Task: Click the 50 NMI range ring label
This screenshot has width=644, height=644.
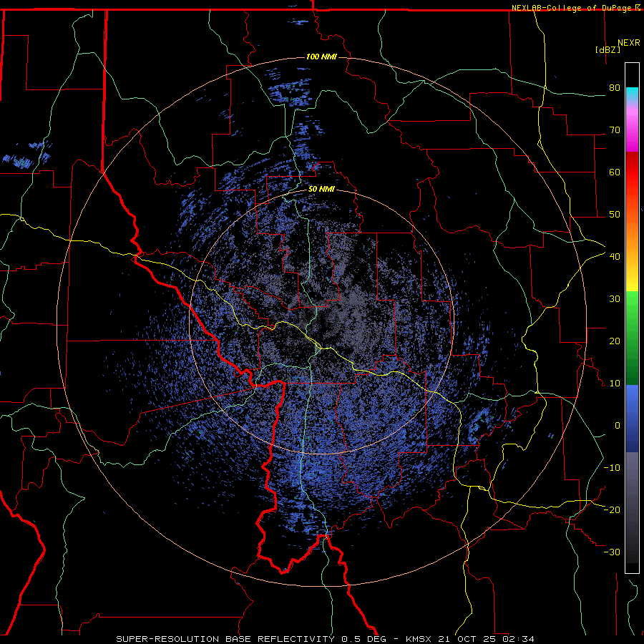Action: pyautogui.click(x=321, y=190)
